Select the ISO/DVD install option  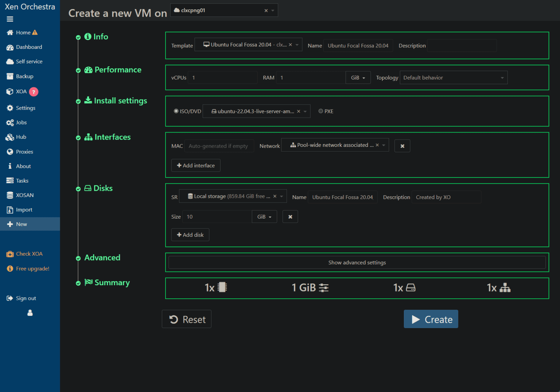[176, 111]
